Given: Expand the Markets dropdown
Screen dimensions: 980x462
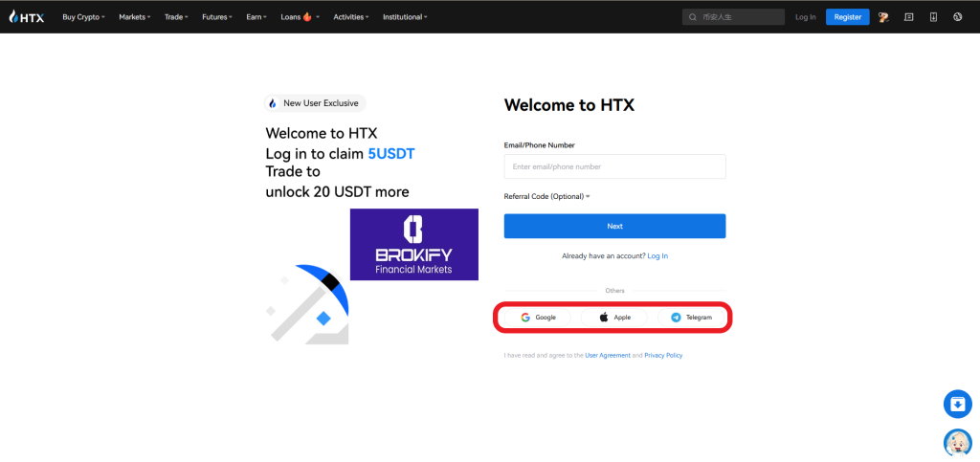Looking at the screenshot, I should point(134,17).
